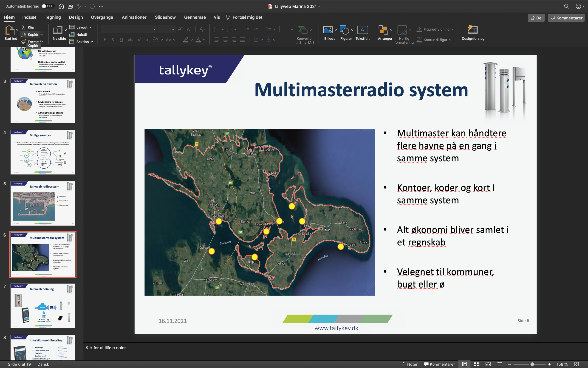Click the Kommentarer button top right

(566, 18)
